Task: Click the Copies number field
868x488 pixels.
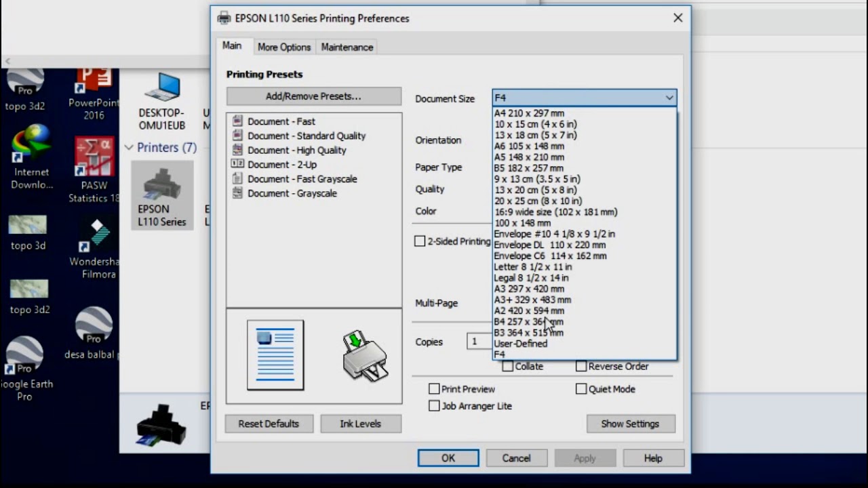Action: (x=480, y=342)
